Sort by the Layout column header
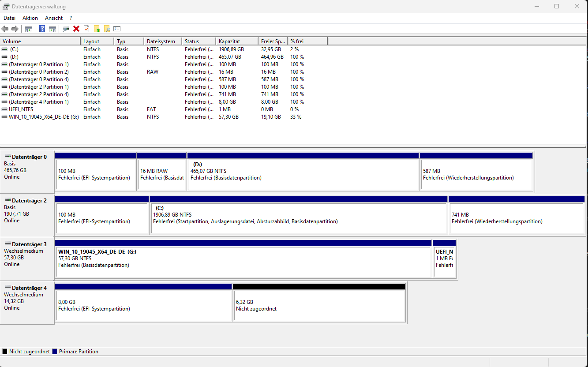This screenshot has width=588, height=367. (x=97, y=41)
